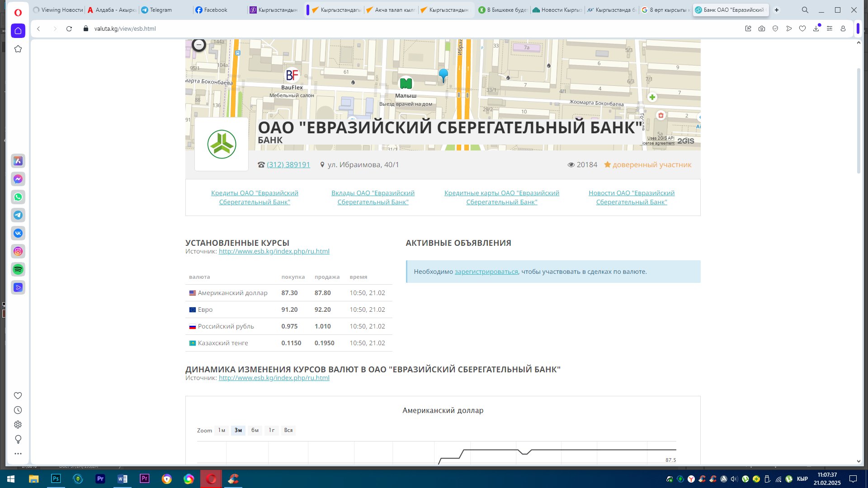Switch to the Telegram tab
This screenshot has height=488, width=868.
point(160,10)
